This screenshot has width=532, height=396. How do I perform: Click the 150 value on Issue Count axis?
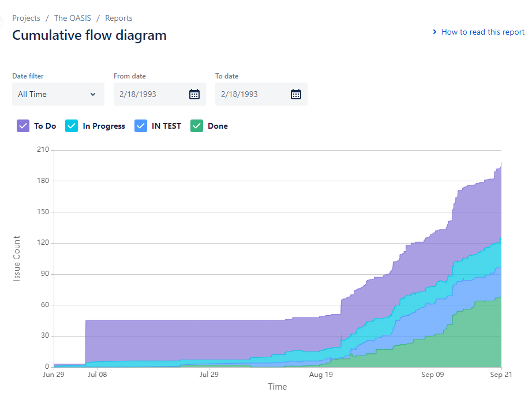pyautogui.click(x=43, y=212)
